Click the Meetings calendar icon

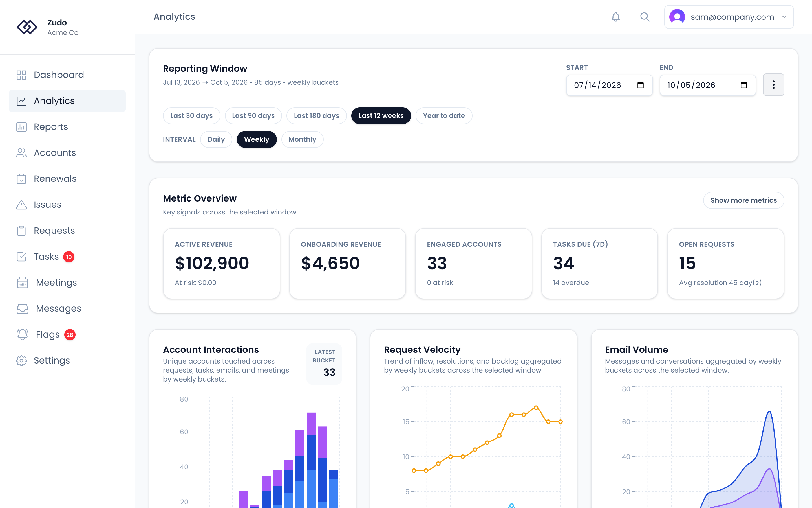point(23,283)
